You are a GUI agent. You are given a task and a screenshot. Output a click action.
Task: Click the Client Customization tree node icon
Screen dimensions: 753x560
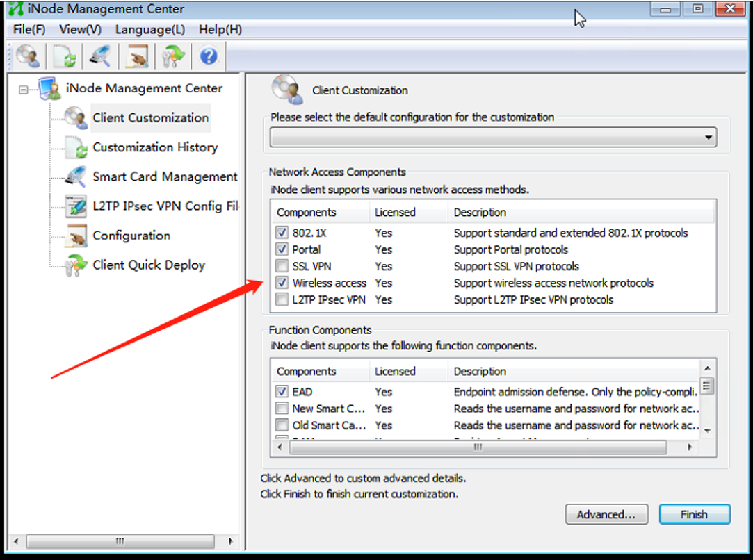(75, 117)
